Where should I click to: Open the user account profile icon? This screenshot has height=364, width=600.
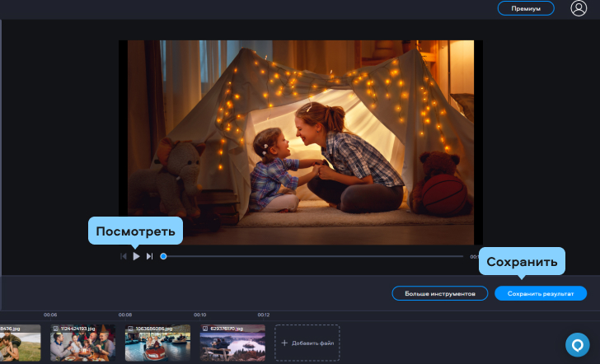pos(579,8)
